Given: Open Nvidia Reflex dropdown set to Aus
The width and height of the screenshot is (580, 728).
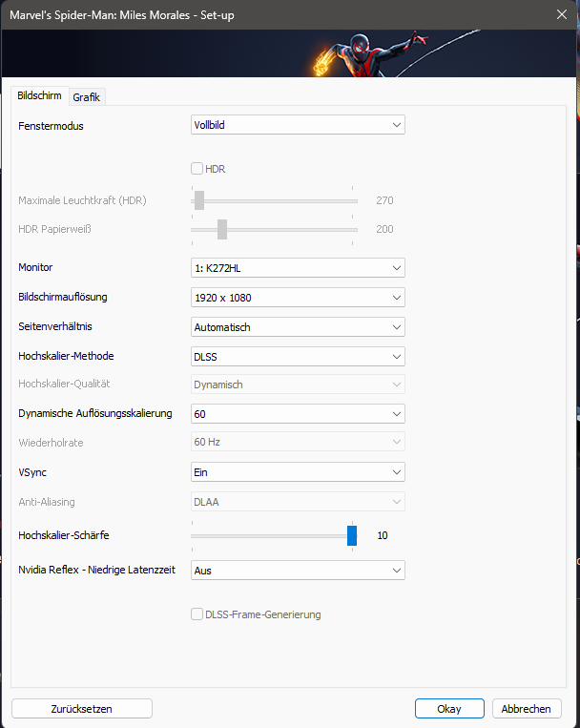Looking at the screenshot, I should coord(298,571).
